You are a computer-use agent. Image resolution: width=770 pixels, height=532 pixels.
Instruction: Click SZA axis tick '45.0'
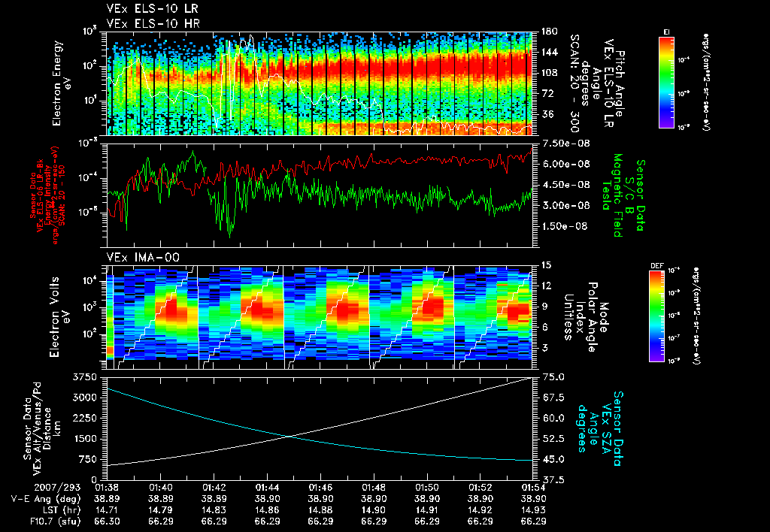pos(553,459)
